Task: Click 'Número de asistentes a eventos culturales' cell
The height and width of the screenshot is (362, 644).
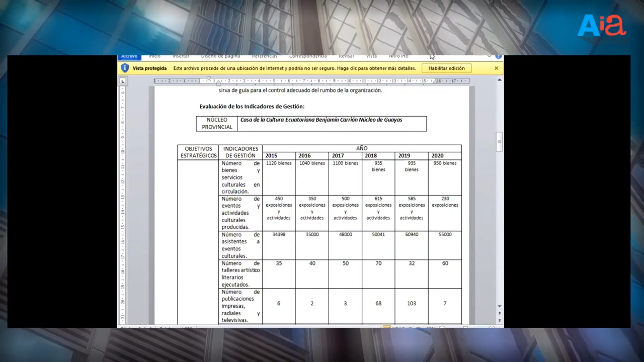Action: (x=240, y=245)
